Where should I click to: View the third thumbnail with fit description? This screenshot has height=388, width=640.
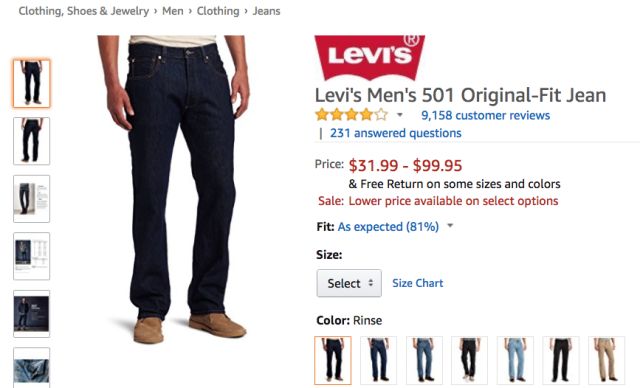31,199
